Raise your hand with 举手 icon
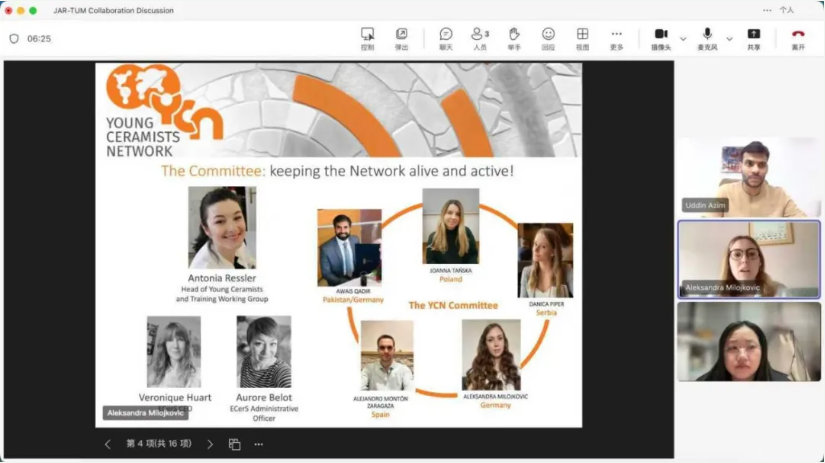 coord(514,38)
